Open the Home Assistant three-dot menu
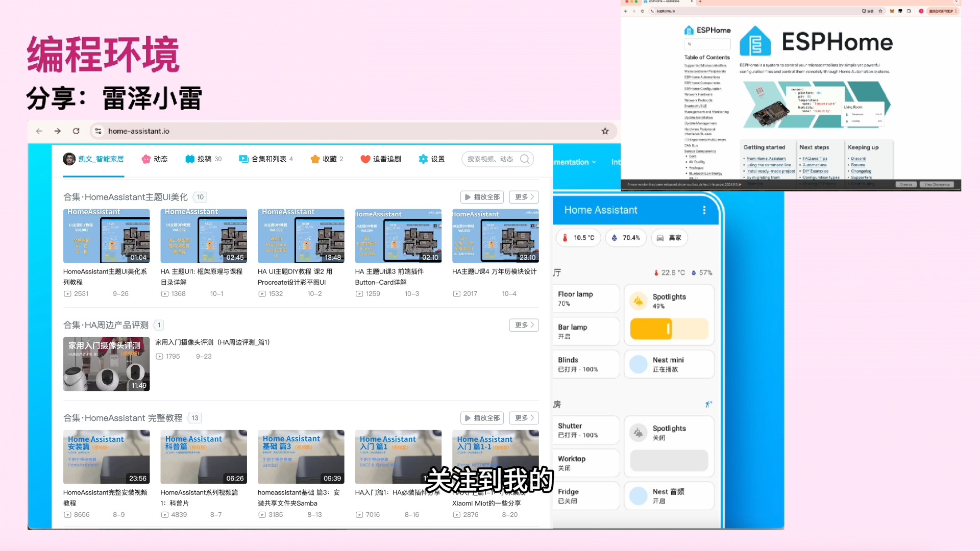Viewport: 980px width, 551px height. tap(704, 210)
